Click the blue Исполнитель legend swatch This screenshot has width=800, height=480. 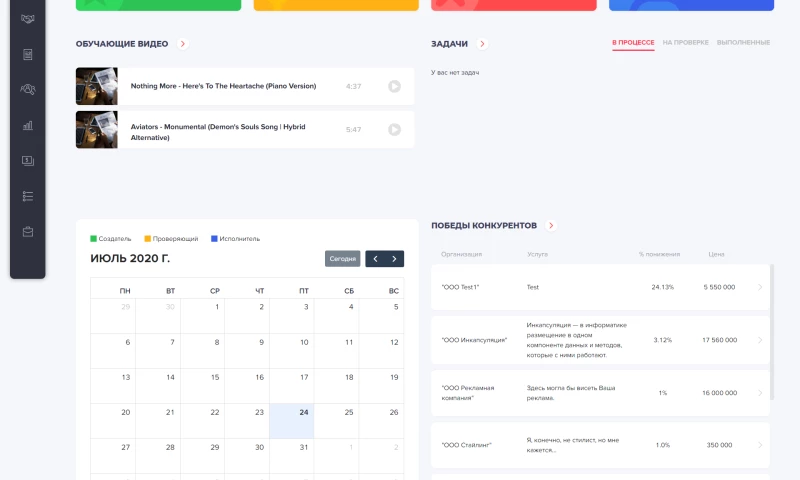pyautogui.click(x=214, y=239)
